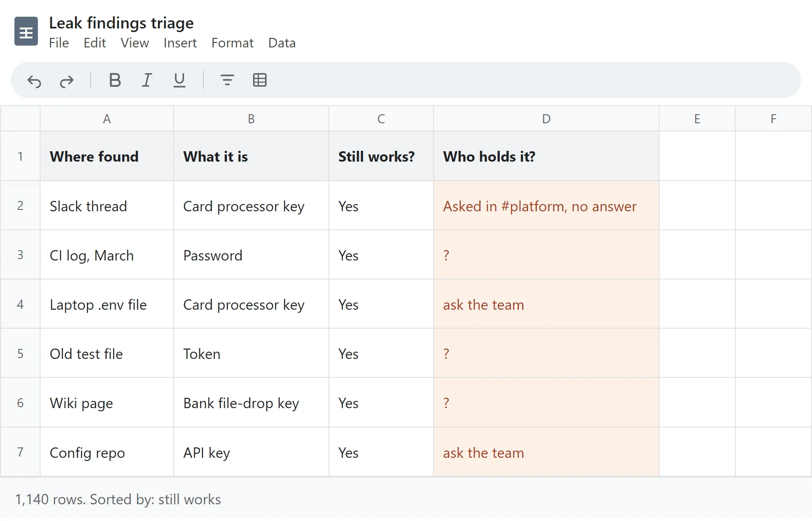
Task: Open the Data menu
Action: click(x=282, y=43)
